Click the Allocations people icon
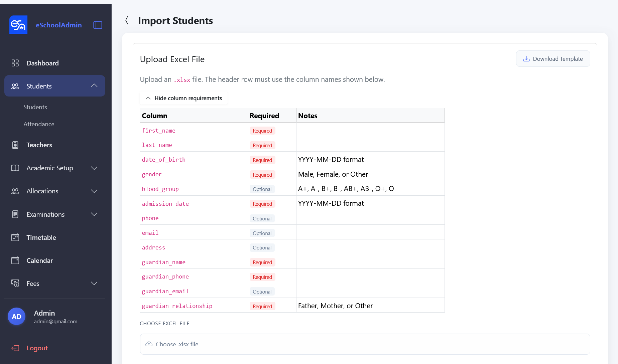 tap(15, 191)
